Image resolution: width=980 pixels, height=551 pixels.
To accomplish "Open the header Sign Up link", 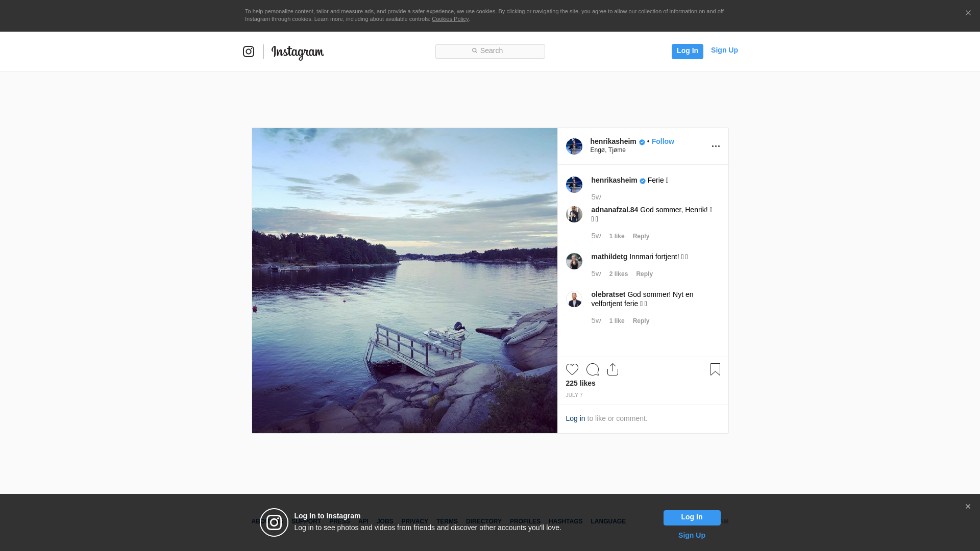I will [724, 50].
